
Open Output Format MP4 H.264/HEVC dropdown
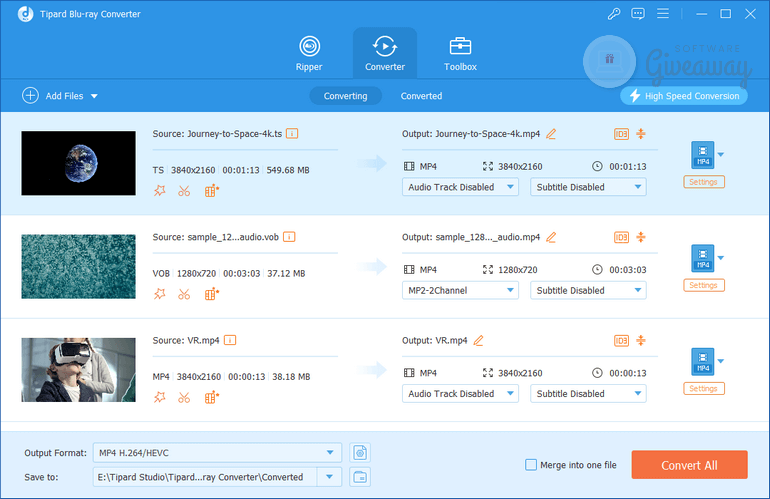[x=217, y=452]
